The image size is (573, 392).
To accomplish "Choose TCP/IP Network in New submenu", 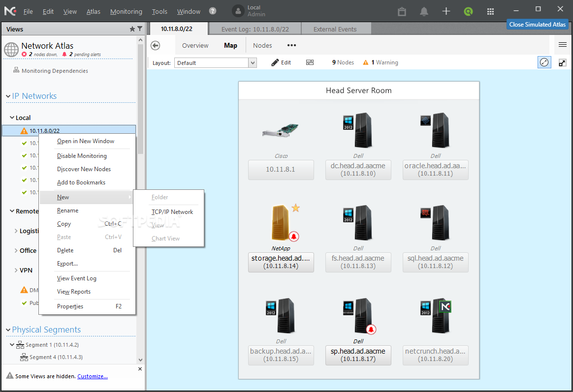I will point(172,211).
